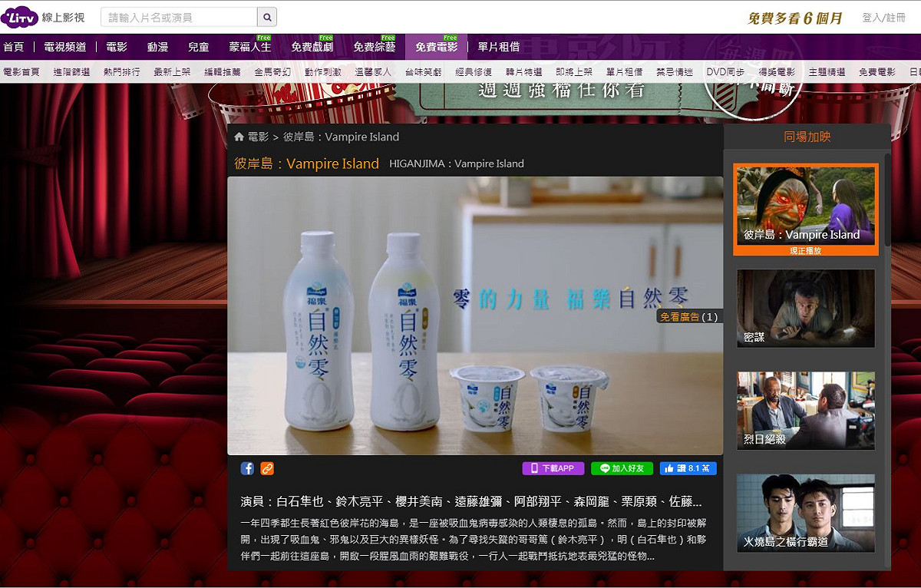Click the home icon in breadcrumb
Screen dimensions: 921x588
click(239, 137)
